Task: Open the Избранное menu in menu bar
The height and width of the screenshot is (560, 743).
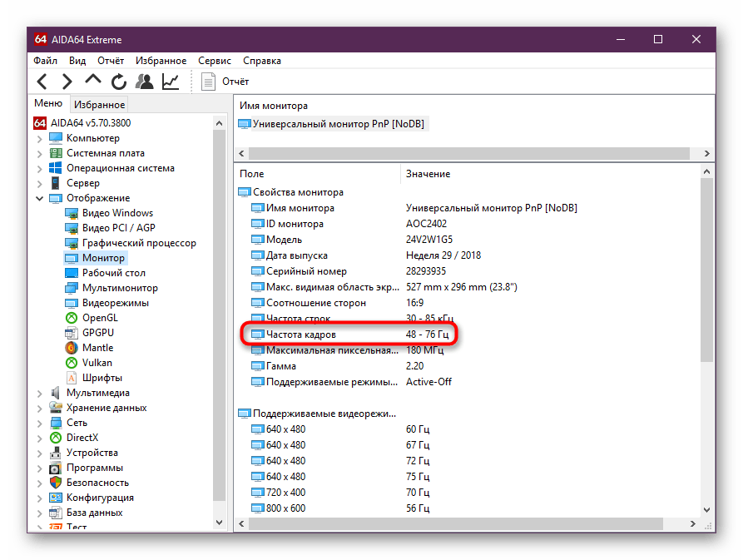Action: (161, 61)
